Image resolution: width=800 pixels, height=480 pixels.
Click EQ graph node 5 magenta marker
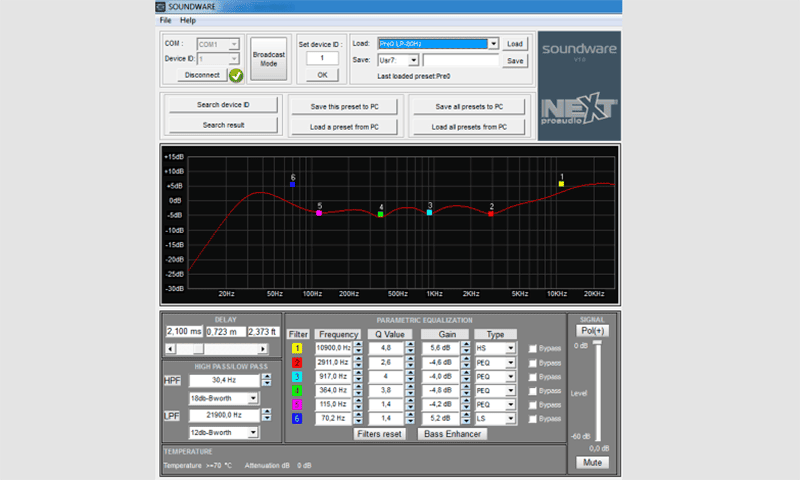click(x=319, y=213)
